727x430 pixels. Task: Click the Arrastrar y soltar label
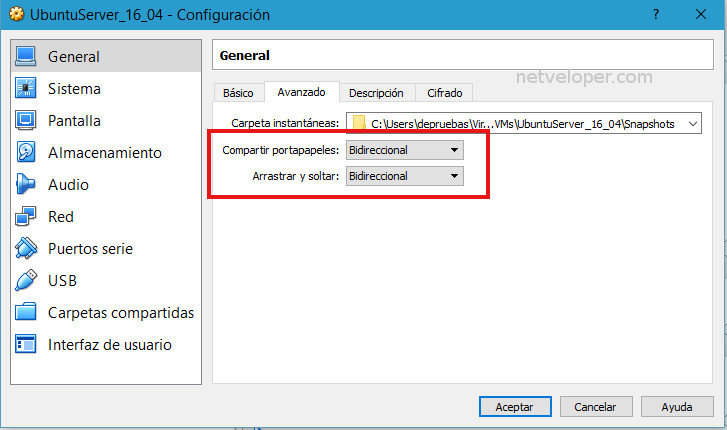(x=296, y=176)
